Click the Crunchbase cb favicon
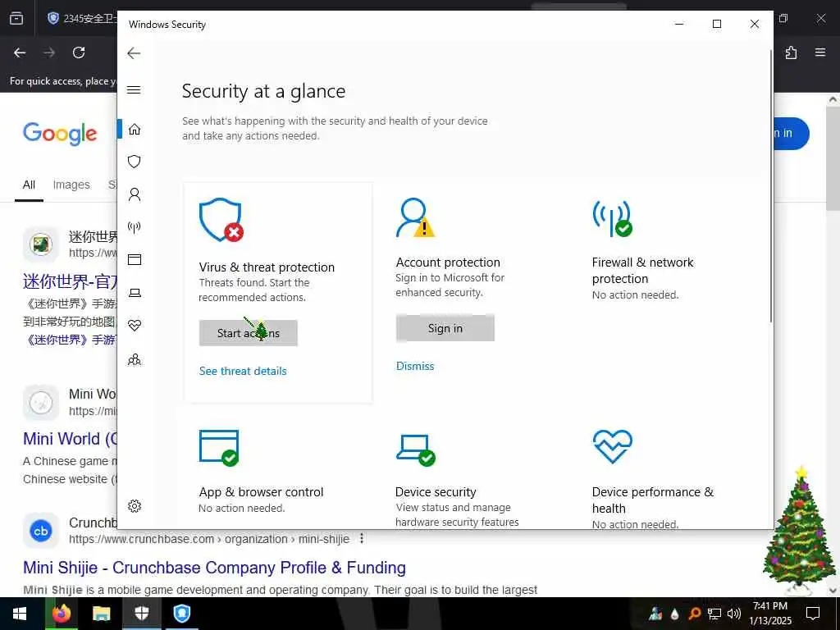The width and height of the screenshot is (840, 630). coord(41,531)
